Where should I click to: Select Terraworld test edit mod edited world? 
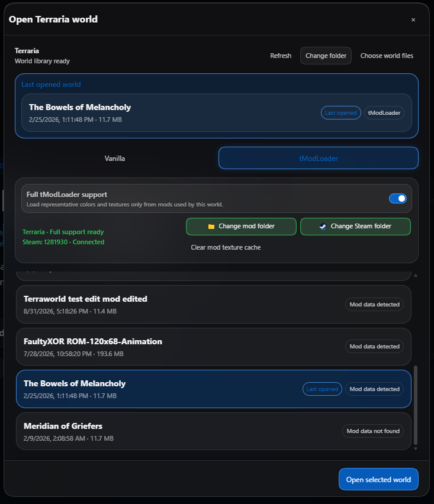pos(214,305)
